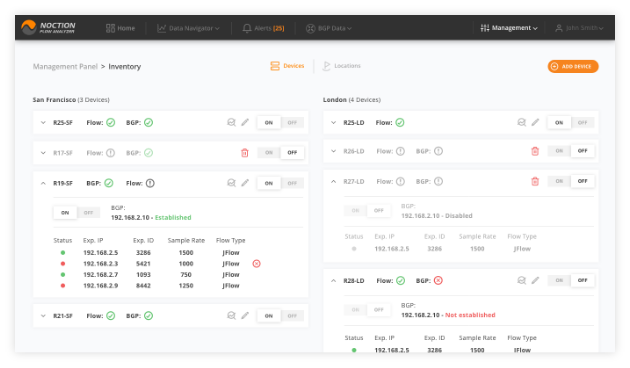Switch to the Locations tab
This screenshot has height=368, width=630.
(x=342, y=65)
